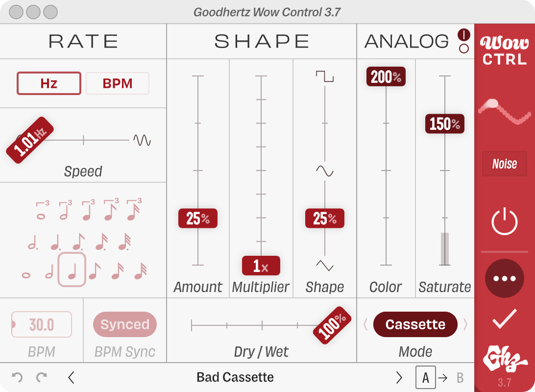Select the sine wave shape icon

(324, 171)
